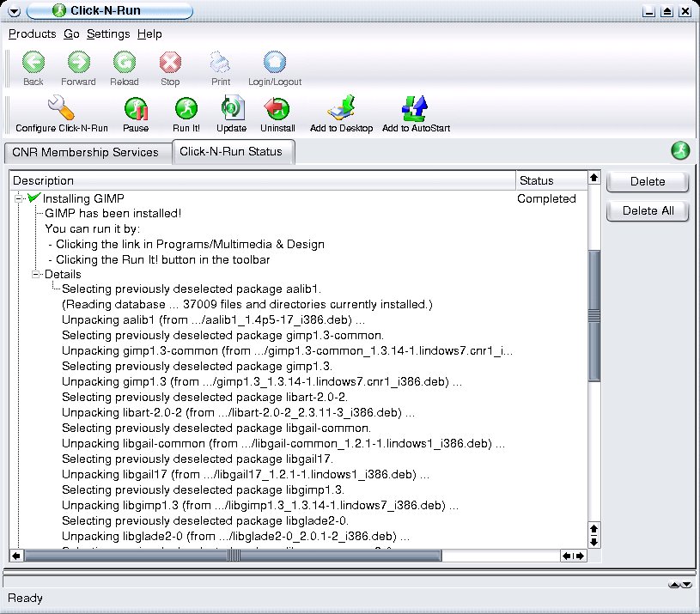
Task: Click the status list's bottom down arrow
Action: pos(593,542)
